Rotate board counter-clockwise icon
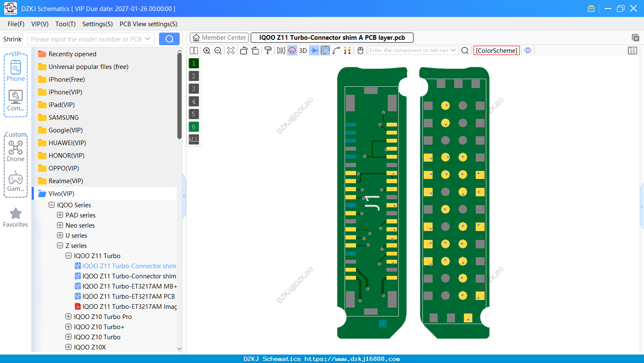Screen dimensions: 644x363 (244, 50)
